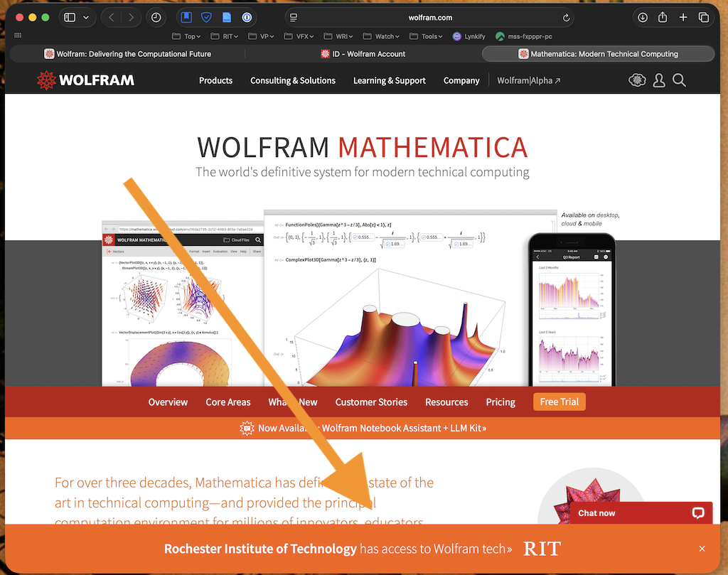
Task: Switch to the ID - Wolfram Account tab
Action: tap(363, 54)
